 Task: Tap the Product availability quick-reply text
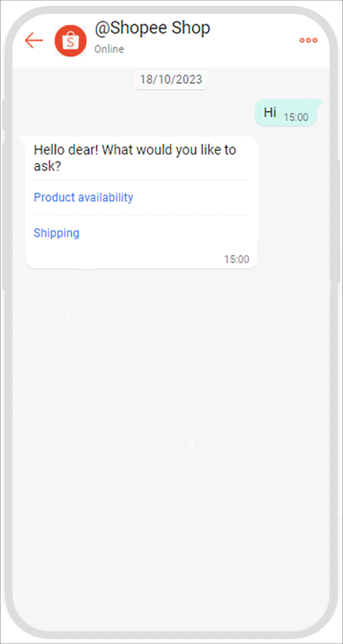(83, 197)
